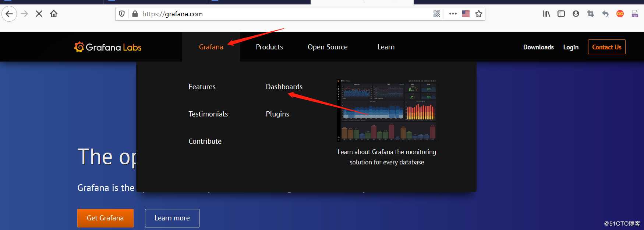
Task: View site security padlock info
Action: 135,14
